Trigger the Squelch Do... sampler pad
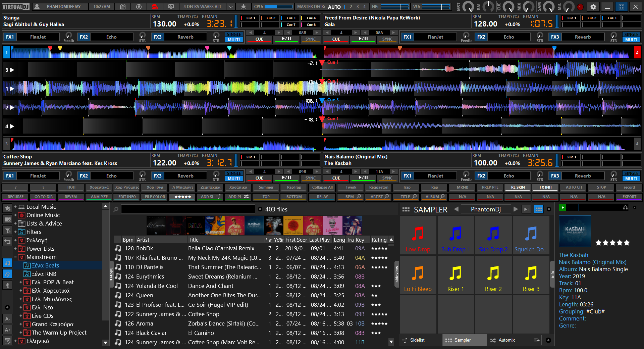The width and height of the screenshot is (644, 349). tap(531, 235)
